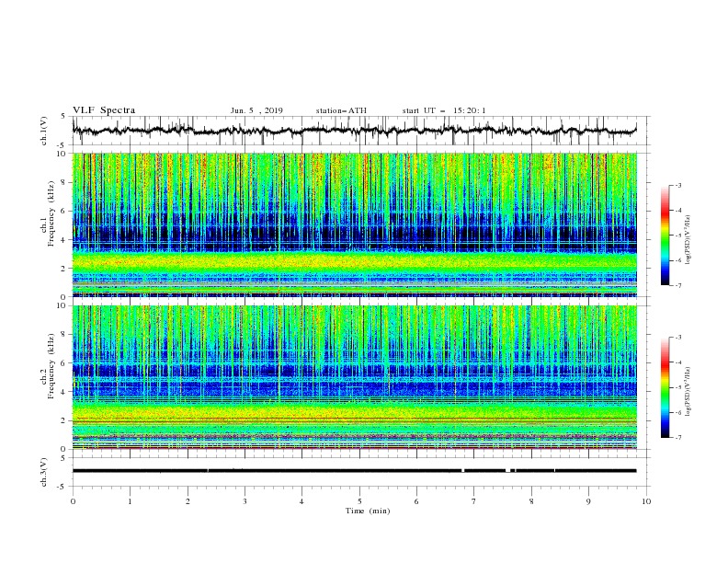
Task: Select the ch.1 "Frequency (kHz)" axis label
Action: pyautogui.click(x=51, y=214)
